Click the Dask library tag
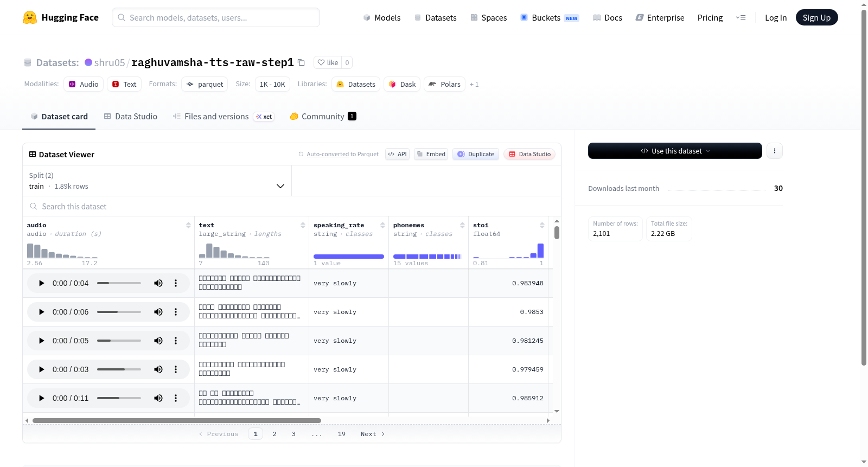 coord(402,84)
